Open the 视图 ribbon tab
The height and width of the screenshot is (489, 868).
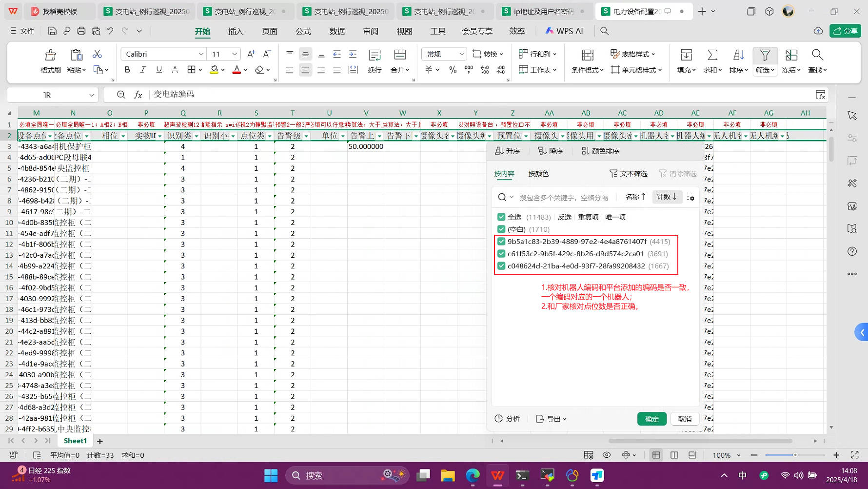[404, 31]
